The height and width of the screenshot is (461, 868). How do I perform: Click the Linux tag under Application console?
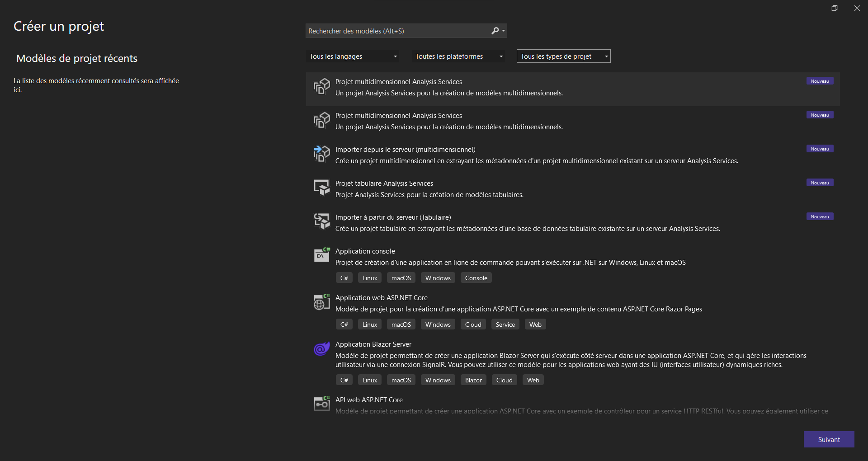click(x=370, y=278)
